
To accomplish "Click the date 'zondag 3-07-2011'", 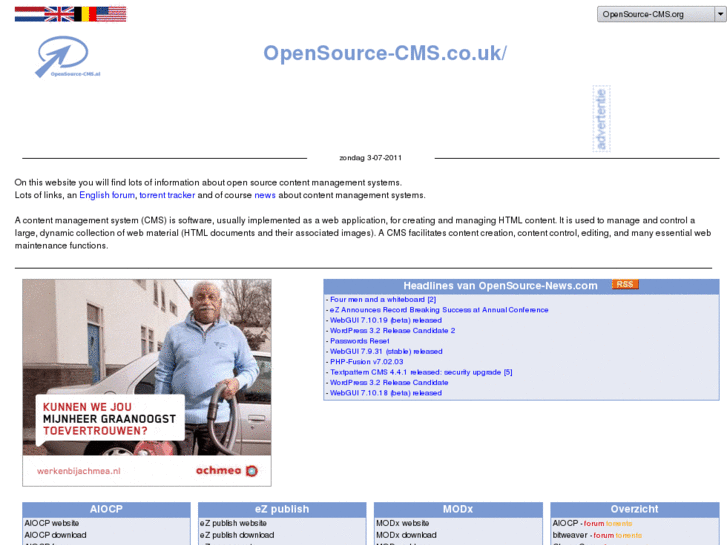I will (x=370, y=158).
